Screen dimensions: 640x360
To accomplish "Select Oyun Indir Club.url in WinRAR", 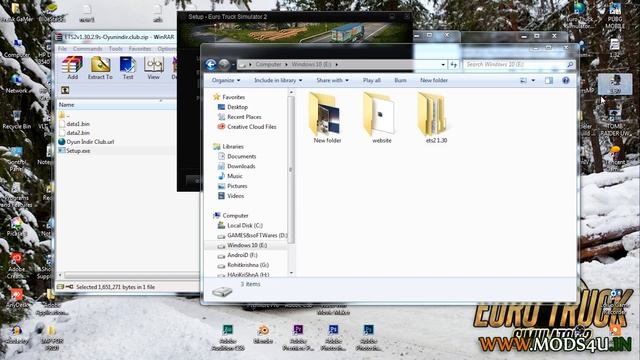I will [86, 142].
